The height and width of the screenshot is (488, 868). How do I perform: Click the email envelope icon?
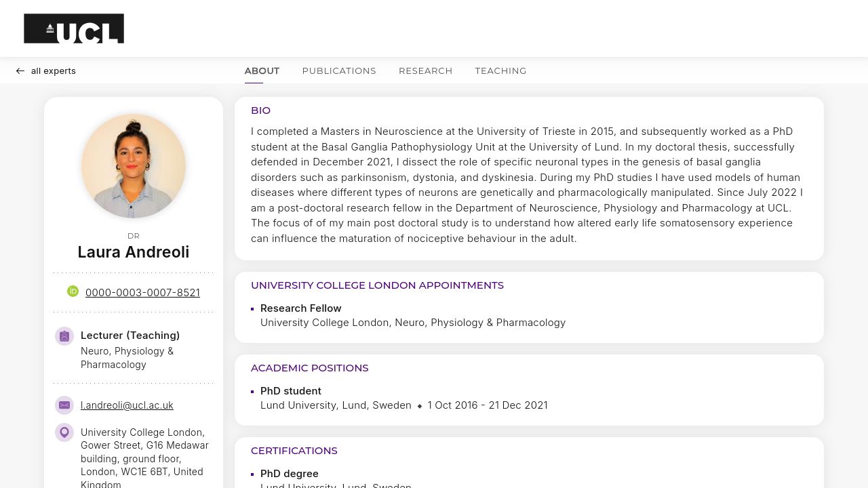pos(64,405)
